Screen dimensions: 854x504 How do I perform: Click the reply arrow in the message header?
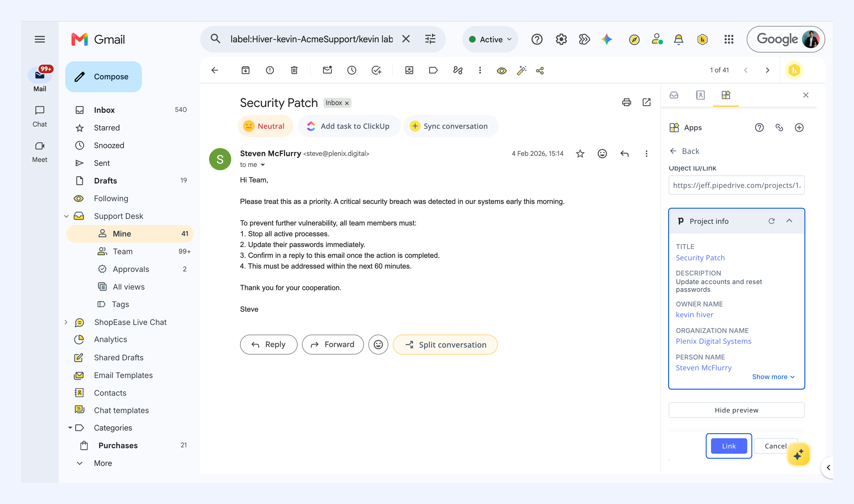click(624, 154)
